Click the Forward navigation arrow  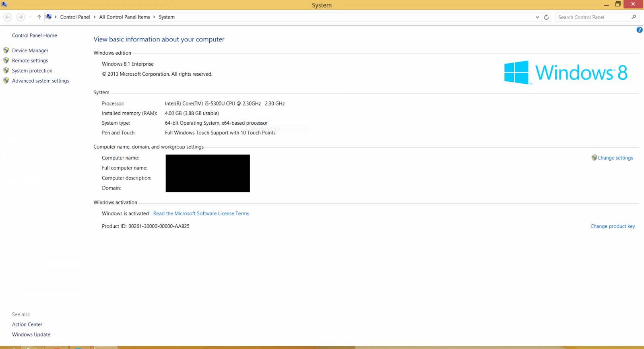(x=21, y=17)
